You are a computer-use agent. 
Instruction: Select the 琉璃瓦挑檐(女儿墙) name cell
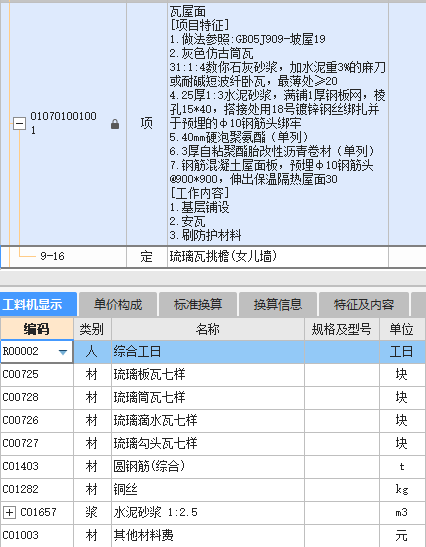(x=278, y=257)
